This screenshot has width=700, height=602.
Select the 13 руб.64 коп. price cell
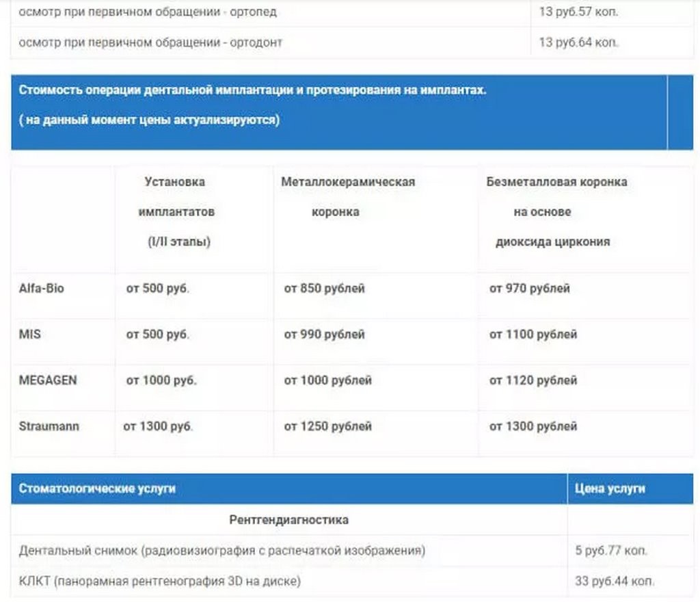[x=579, y=42]
